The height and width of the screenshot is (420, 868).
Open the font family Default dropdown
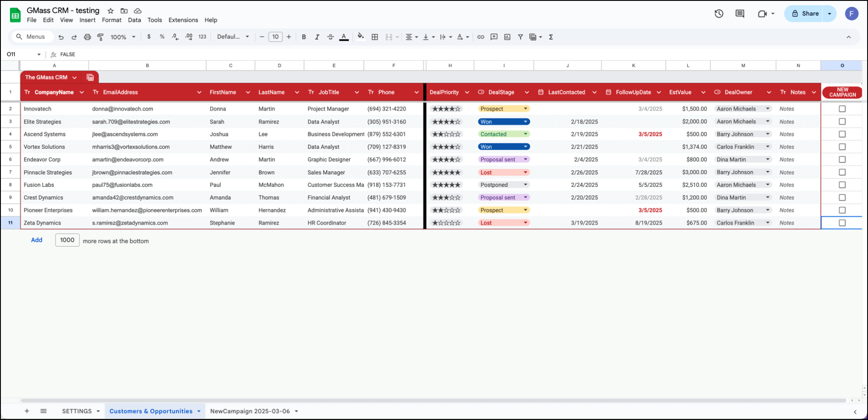(x=233, y=37)
